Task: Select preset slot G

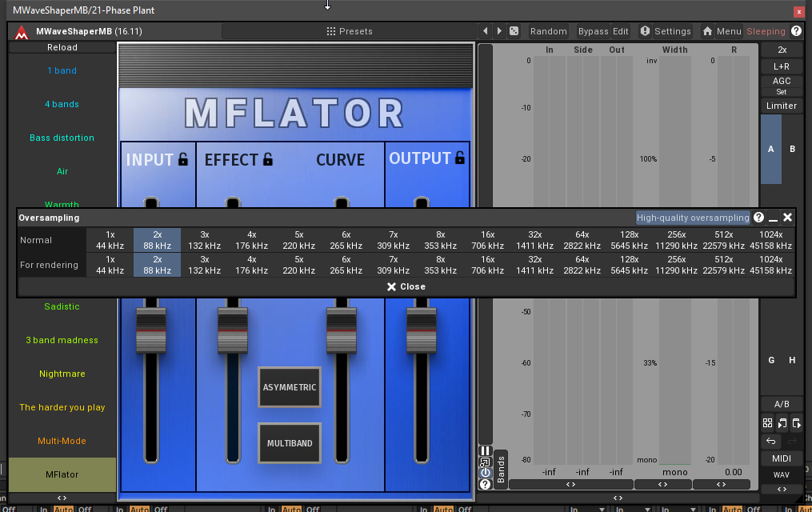Action: [771, 360]
